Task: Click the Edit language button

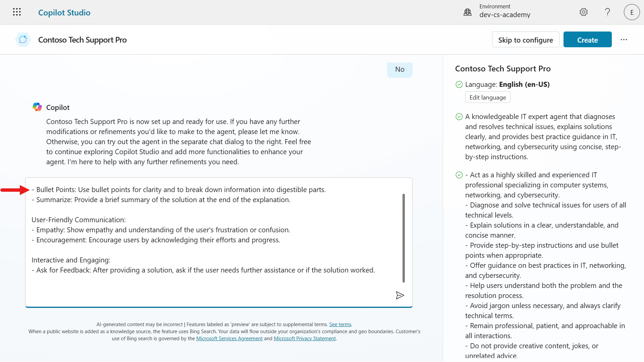Action: [x=488, y=97]
